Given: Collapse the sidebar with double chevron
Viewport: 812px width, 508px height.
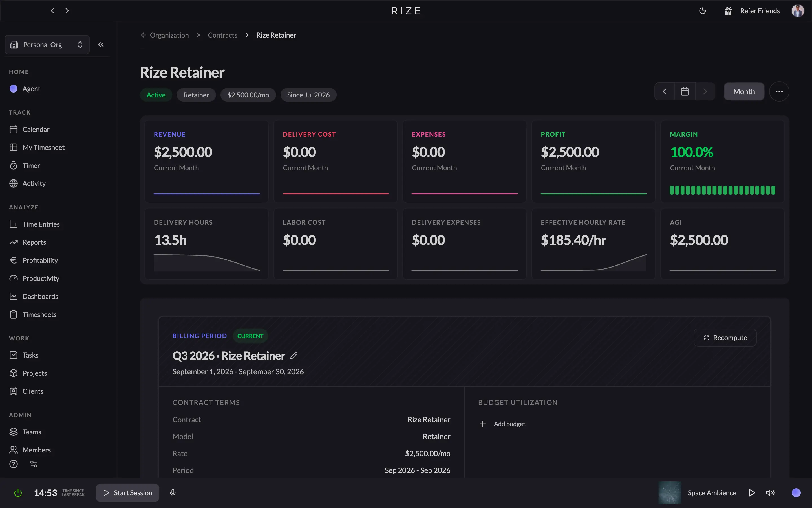Looking at the screenshot, I should (x=101, y=45).
